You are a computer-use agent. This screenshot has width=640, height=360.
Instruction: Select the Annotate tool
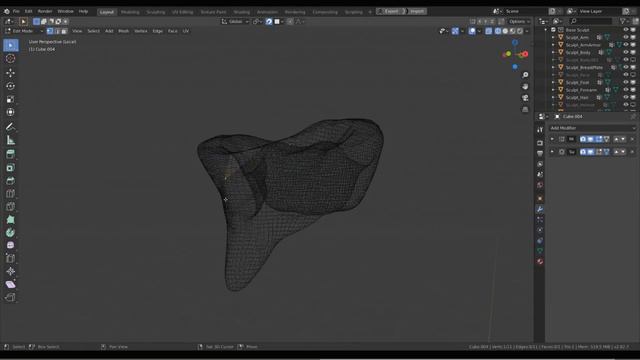point(11,127)
